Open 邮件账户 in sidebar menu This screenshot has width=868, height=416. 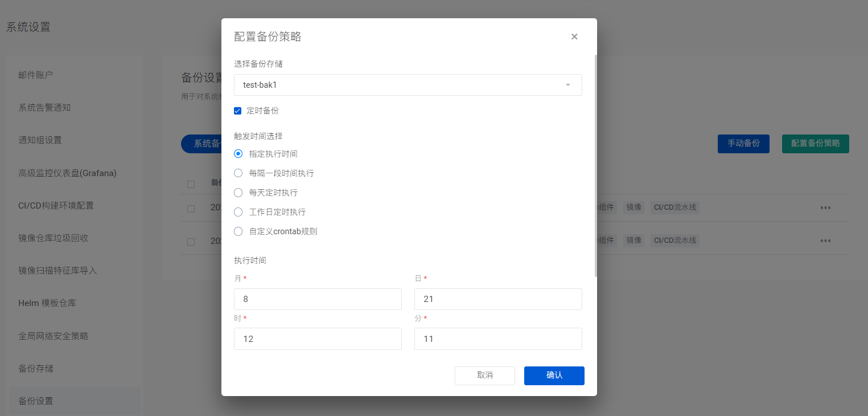click(36, 75)
